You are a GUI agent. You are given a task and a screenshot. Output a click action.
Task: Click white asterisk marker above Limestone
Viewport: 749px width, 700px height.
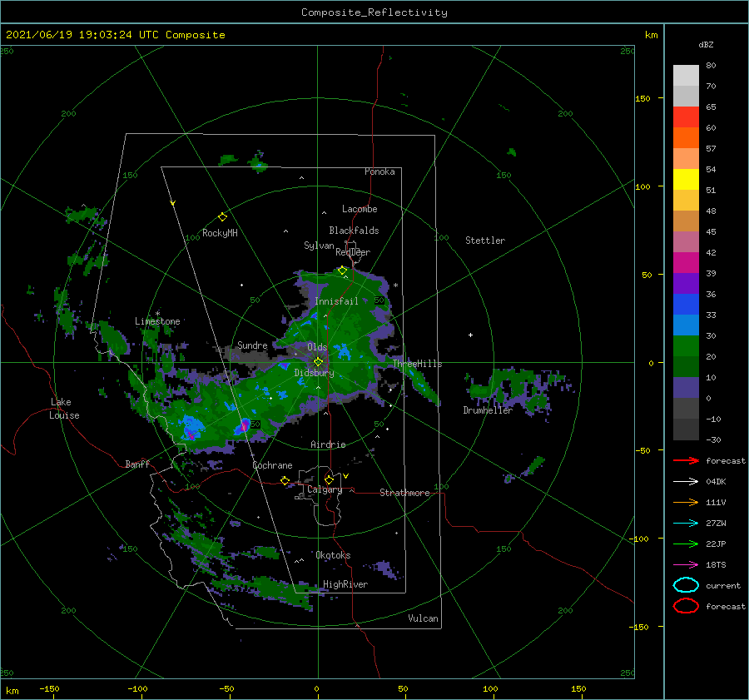tap(157, 314)
